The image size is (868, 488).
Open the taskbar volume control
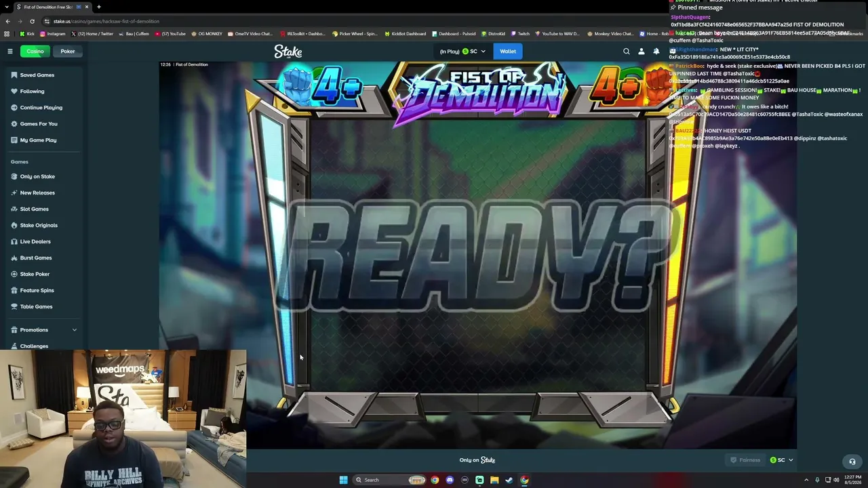(836, 480)
